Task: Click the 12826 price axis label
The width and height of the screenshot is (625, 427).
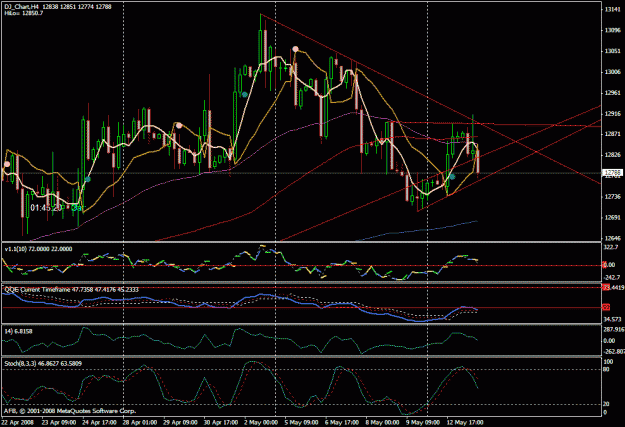Action: pos(612,155)
